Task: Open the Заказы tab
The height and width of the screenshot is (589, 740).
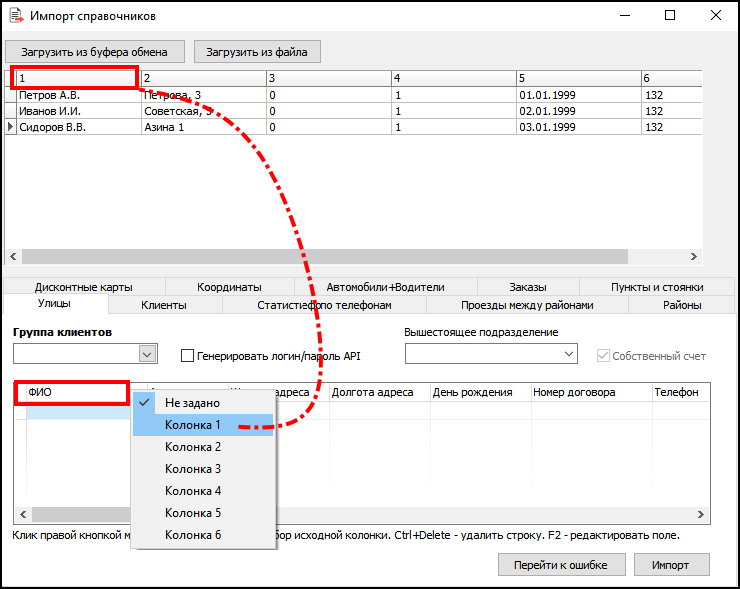Action: point(527,287)
